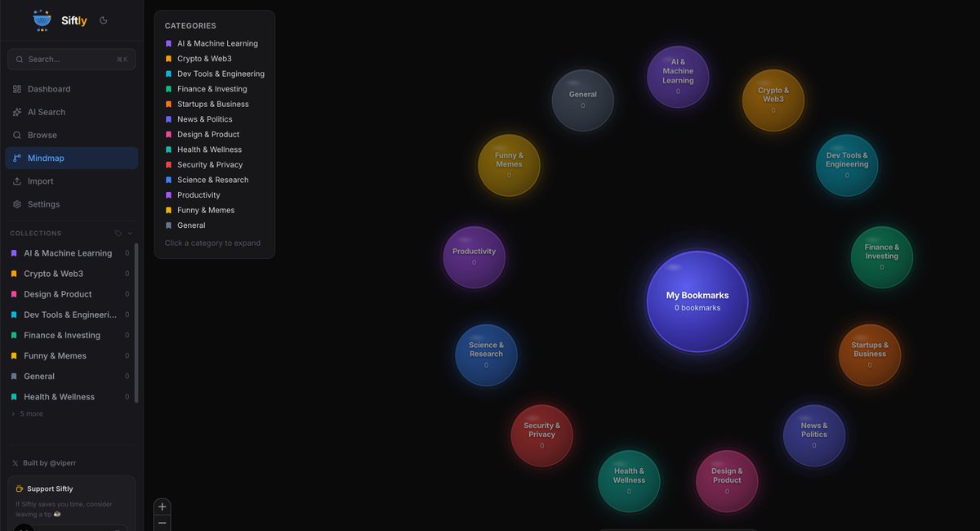Image resolution: width=980 pixels, height=531 pixels.
Task: Focus the Search input field
Action: 72,59
